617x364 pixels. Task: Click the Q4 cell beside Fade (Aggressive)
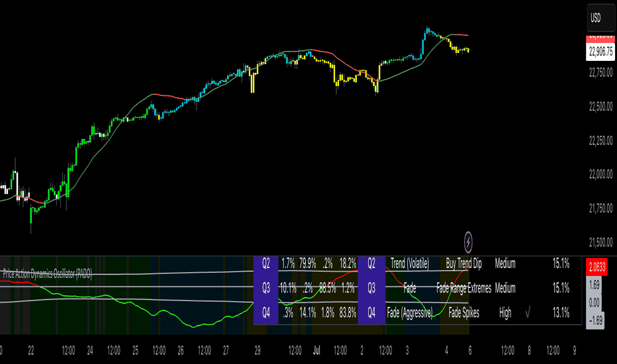(371, 313)
